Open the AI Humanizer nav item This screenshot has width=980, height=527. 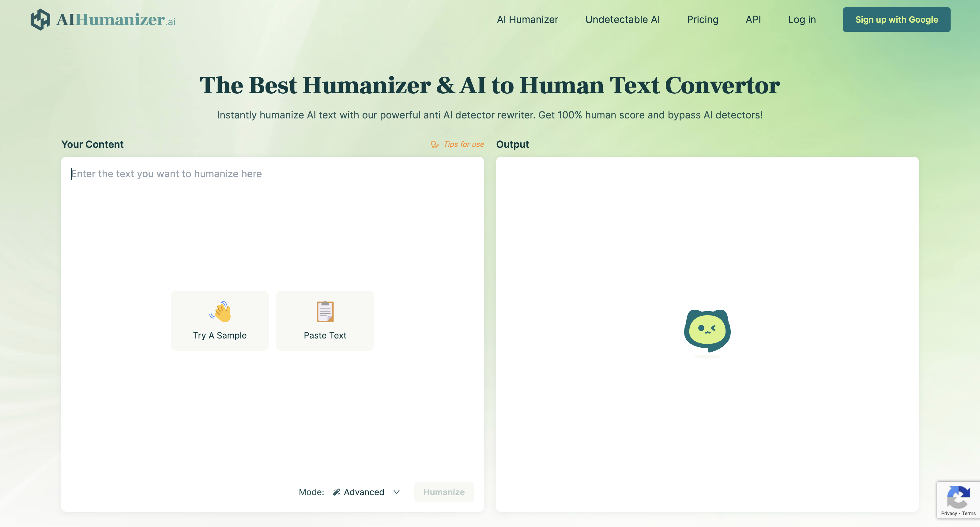point(527,19)
